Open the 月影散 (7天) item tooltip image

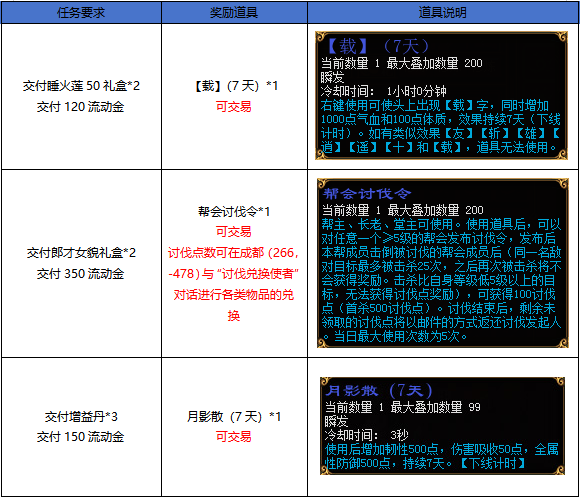coord(442,426)
